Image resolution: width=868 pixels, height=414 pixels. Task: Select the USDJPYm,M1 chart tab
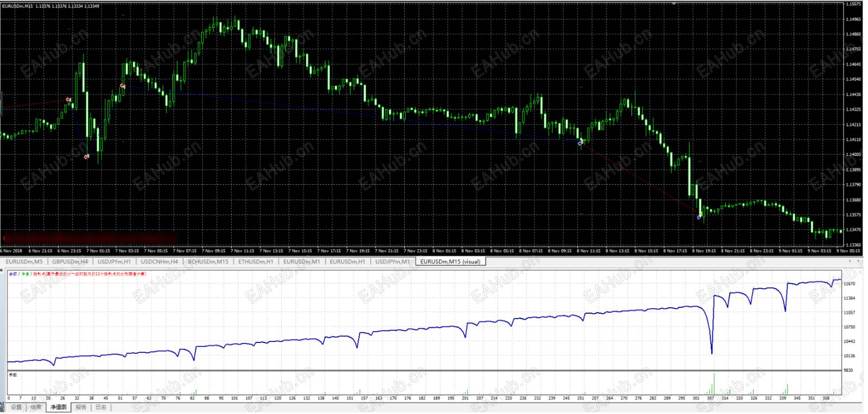tap(393, 262)
